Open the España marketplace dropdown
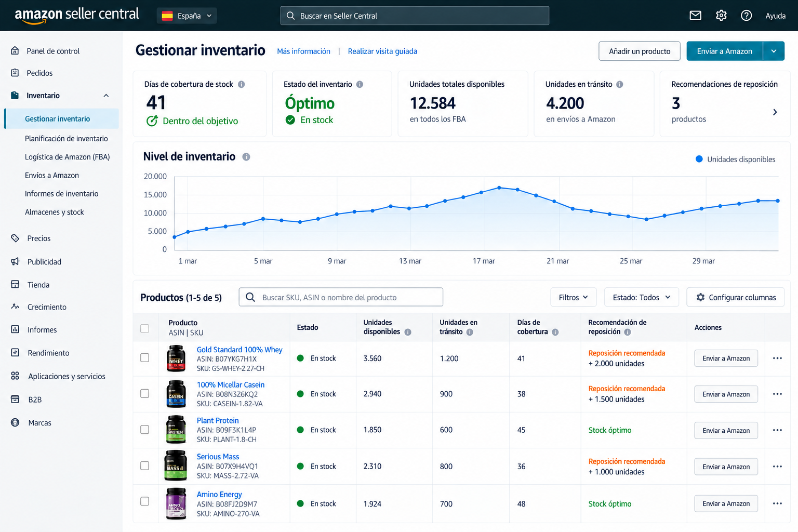Screen dimensions: 798x532 pyautogui.click(x=187, y=16)
